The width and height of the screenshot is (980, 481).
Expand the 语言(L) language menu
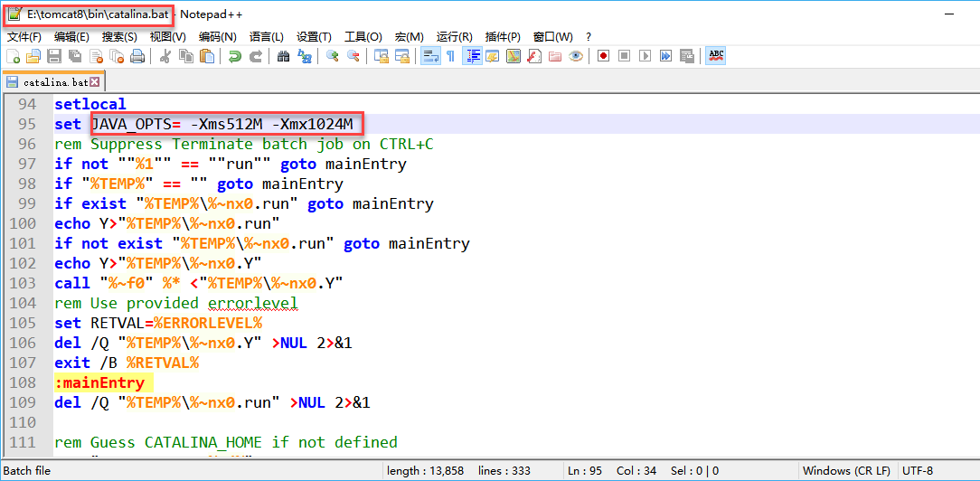click(266, 37)
